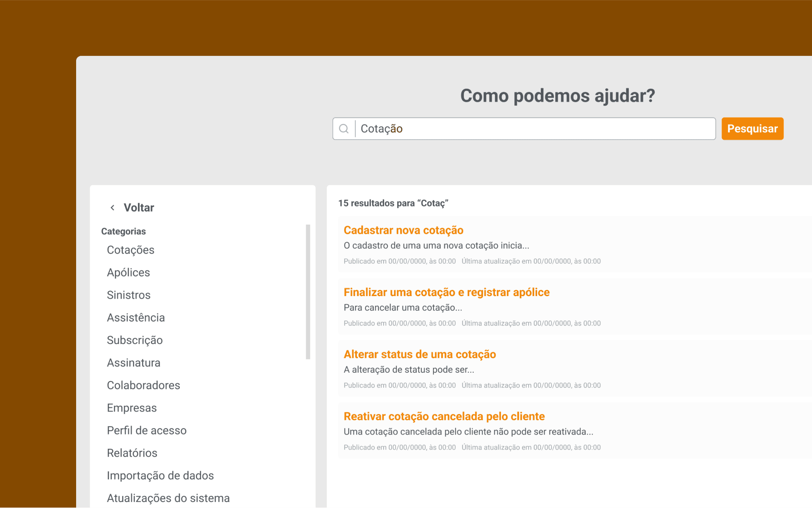
Task: Click the 'Publicado em' date under Alterar status
Action: click(400, 386)
